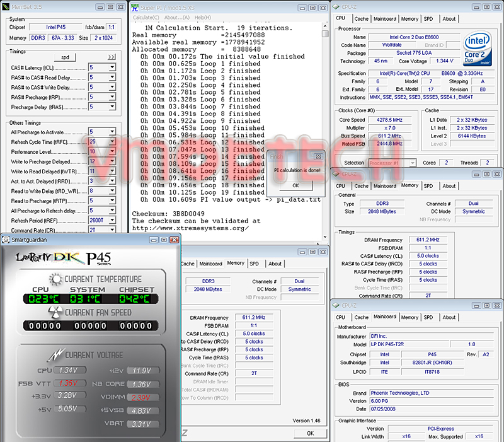Click the Chipset Intel P45 field in MemSet
This screenshot has height=442, width=504.
pyautogui.click(x=55, y=27)
